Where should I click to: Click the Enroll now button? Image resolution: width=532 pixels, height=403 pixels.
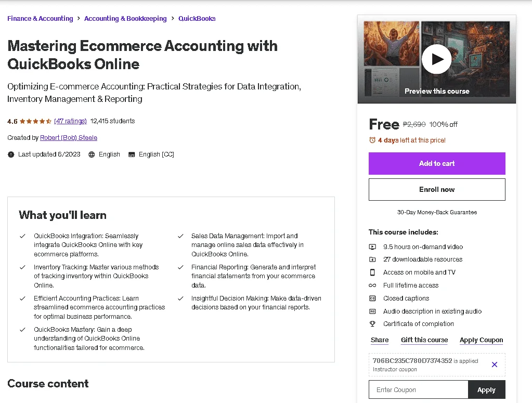[x=437, y=190]
